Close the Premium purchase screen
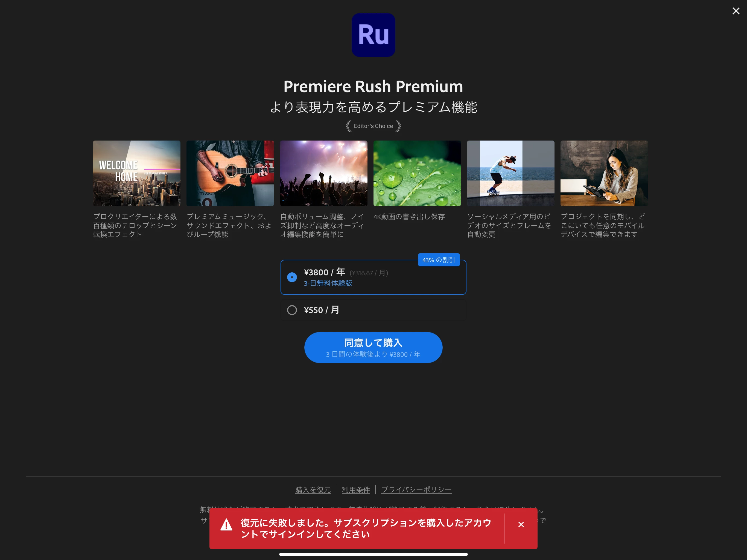This screenshot has width=747, height=560. click(736, 11)
